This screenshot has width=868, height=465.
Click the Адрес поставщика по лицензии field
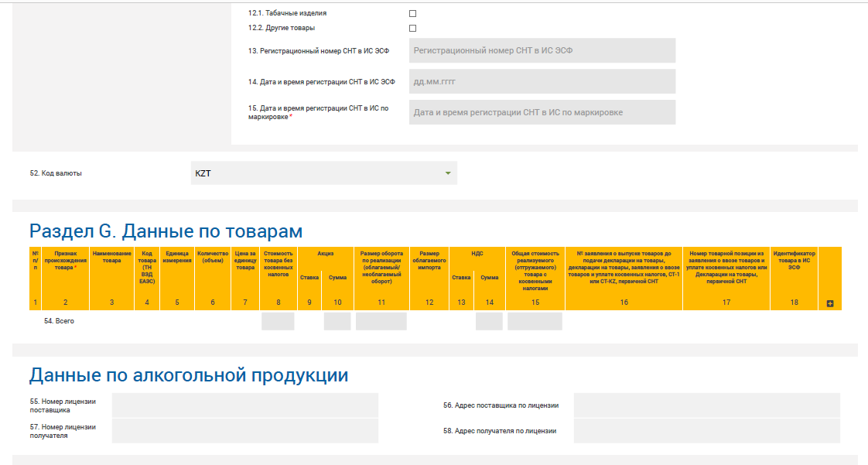pos(706,405)
